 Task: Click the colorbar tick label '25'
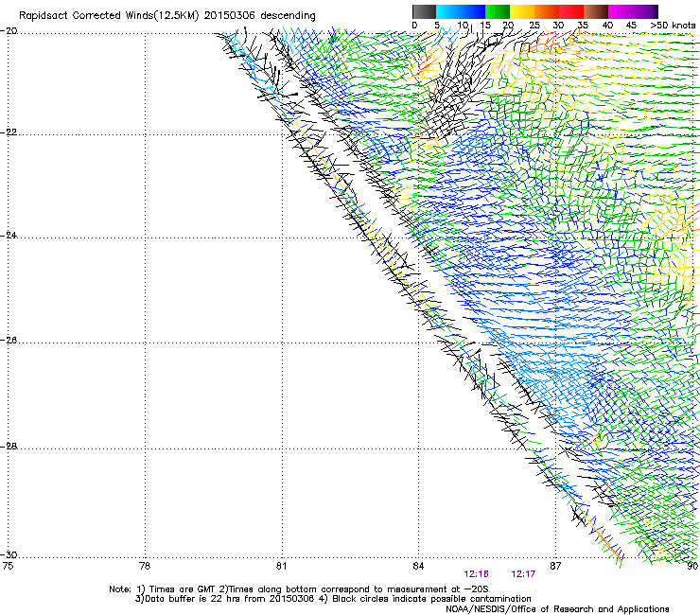pos(534,26)
